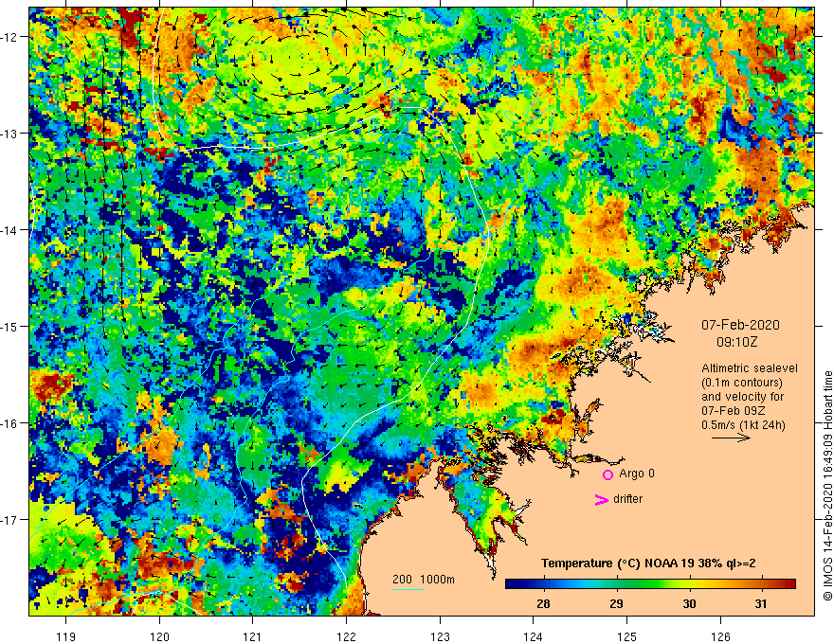Click the 'Altimetric sealevel' legend text
Image resolution: width=834 pixels, height=644 pixels.
click(750, 368)
